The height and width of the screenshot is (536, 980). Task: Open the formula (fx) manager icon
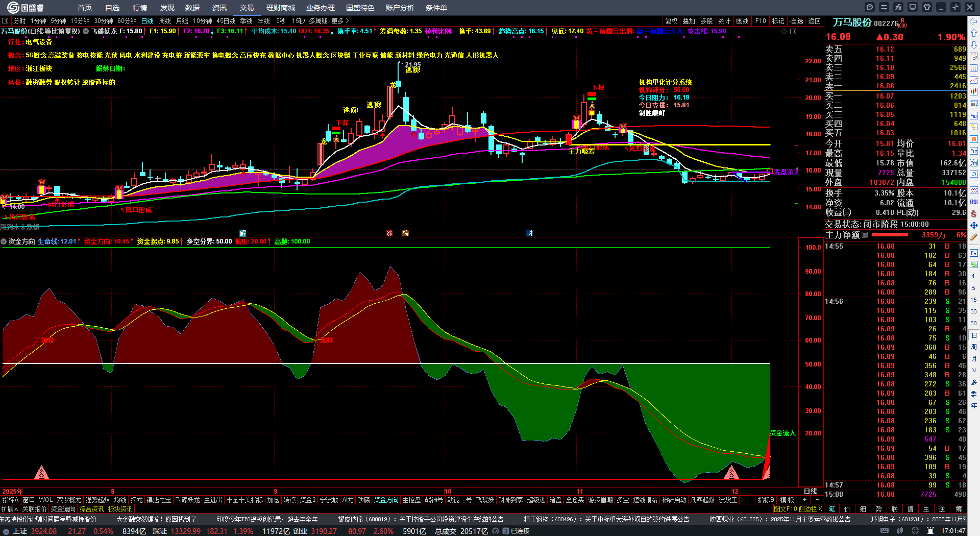click(x=898, y=7)
